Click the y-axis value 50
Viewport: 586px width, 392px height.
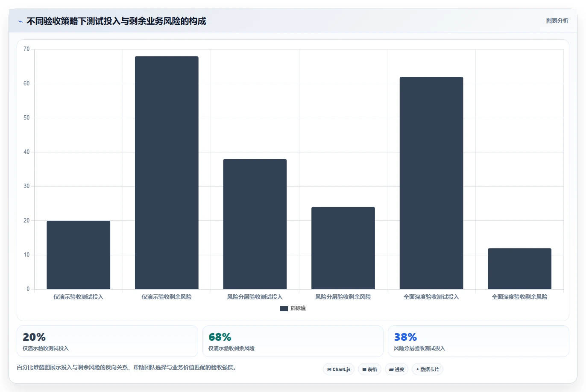click(x=26, y=118)
